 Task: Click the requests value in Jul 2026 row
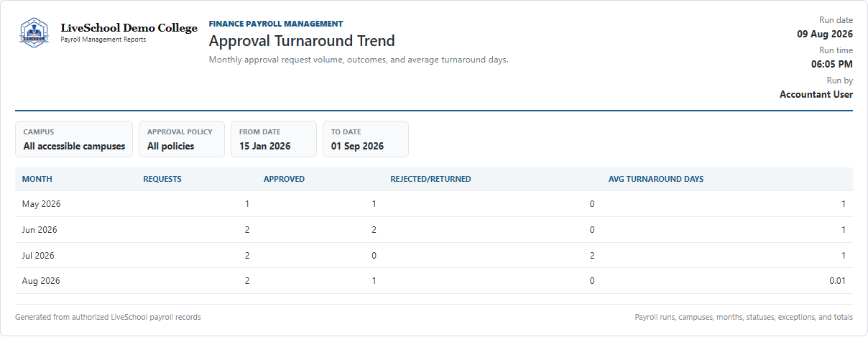247,256
